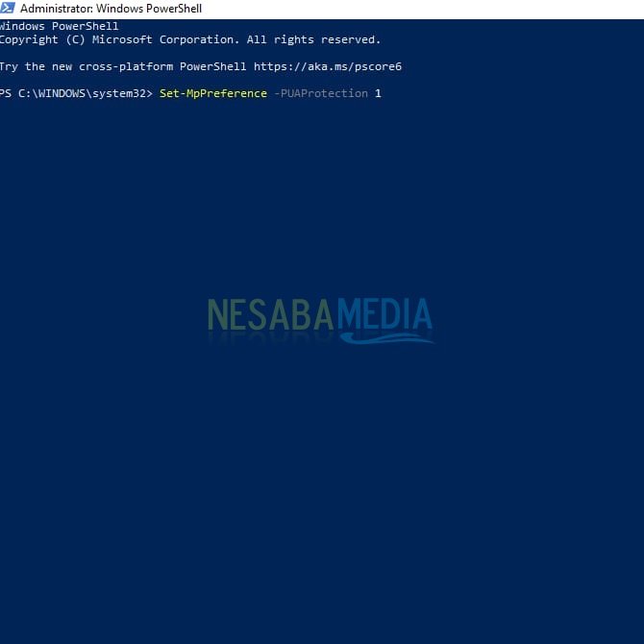Click the PowerShell icon in the title bar
Image resolution: width=644 pixels, height=644 pixels.
[x=8, y=8]
